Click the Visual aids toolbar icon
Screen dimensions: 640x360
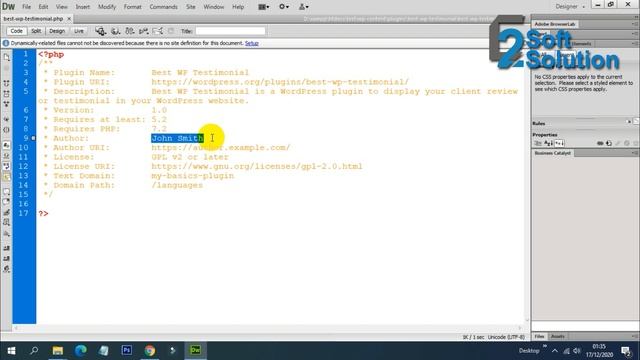[x=158, y=31]
